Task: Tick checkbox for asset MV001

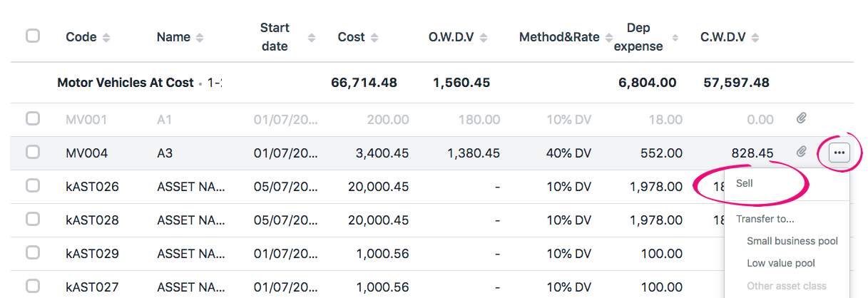Action: pos(33,118)
